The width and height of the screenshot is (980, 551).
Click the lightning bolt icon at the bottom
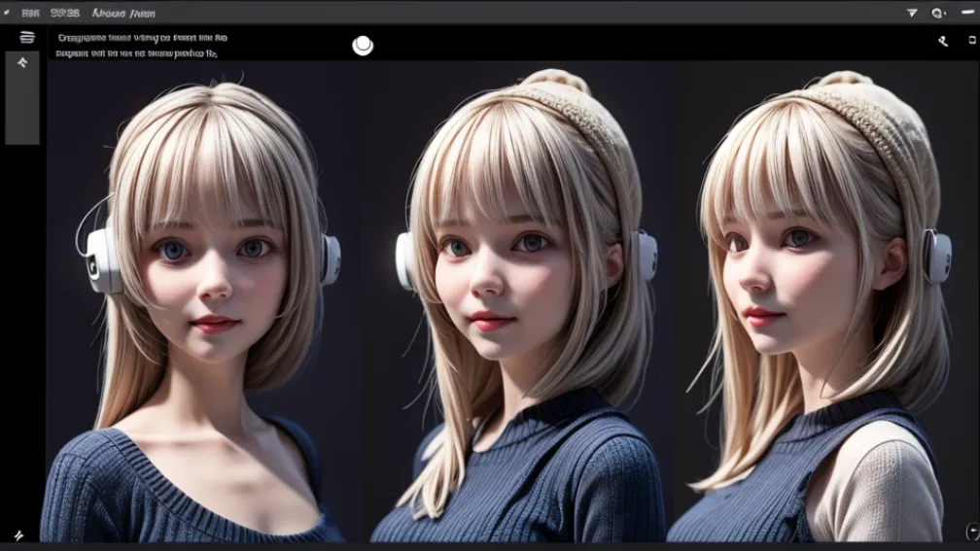(18, 534)
